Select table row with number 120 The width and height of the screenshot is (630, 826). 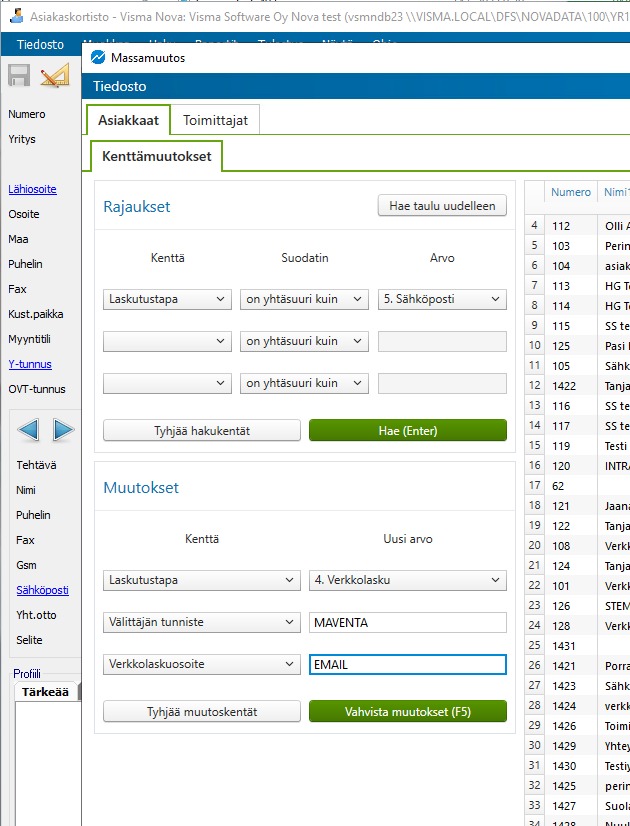pyautogui.click(x=577, y=466)
